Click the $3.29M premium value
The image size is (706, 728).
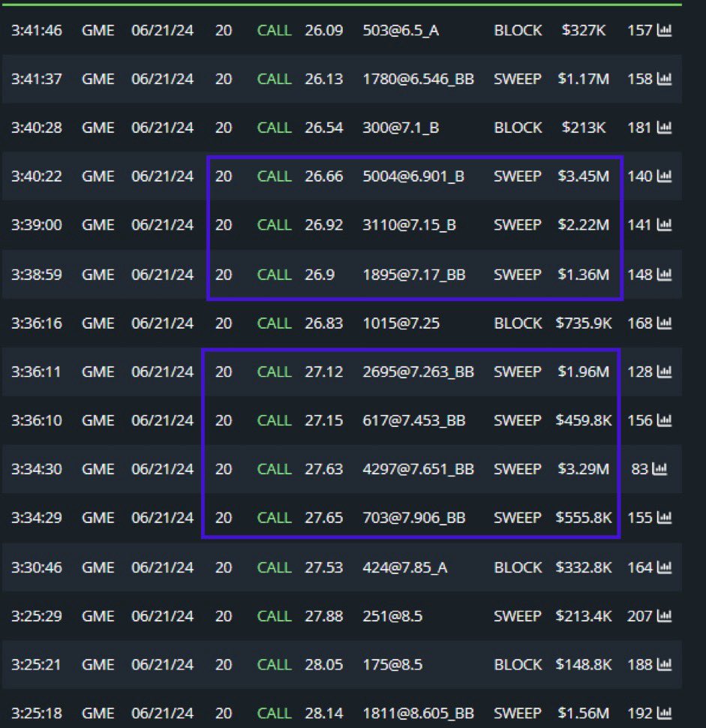click(584, 469)
